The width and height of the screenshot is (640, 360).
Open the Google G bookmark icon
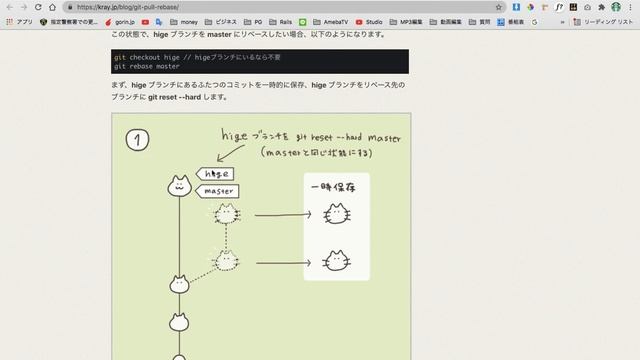534,22
